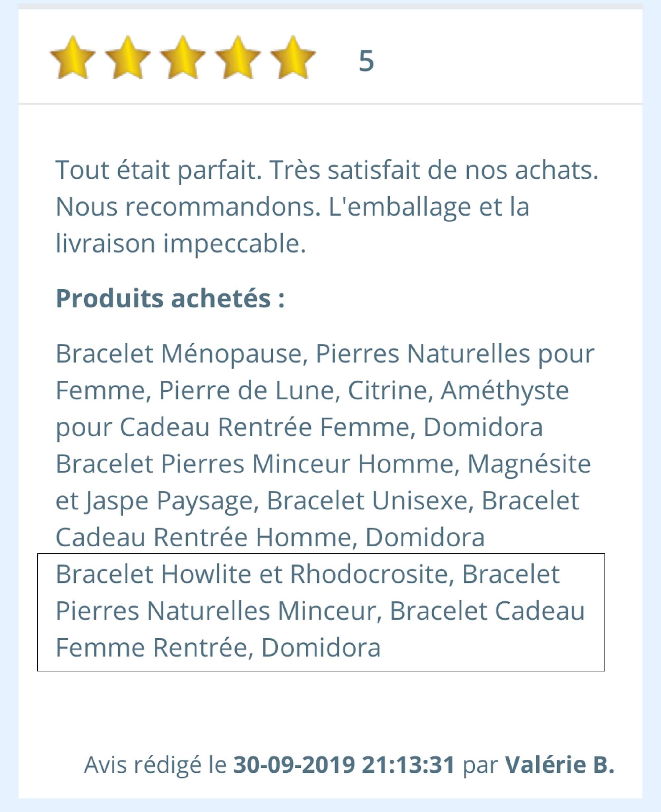Click the author name Valérie B.

(x=559, y=764)
